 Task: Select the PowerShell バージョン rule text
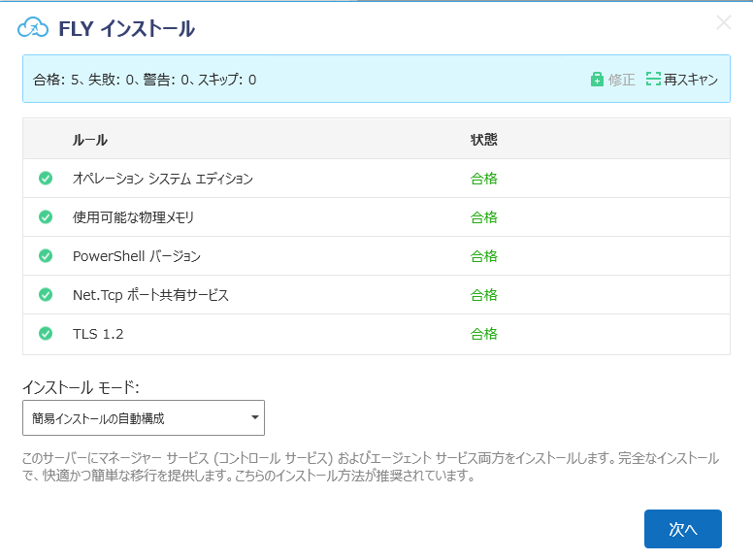[137, 256]
